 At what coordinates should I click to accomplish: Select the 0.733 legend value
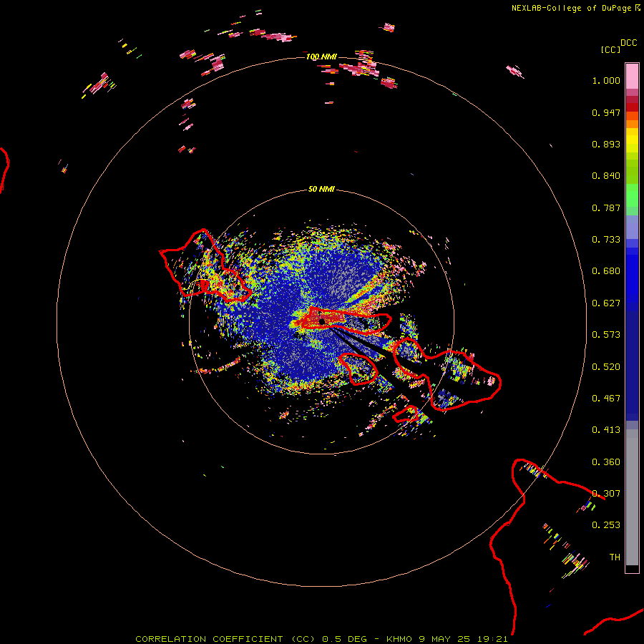(x=606, y=240)
